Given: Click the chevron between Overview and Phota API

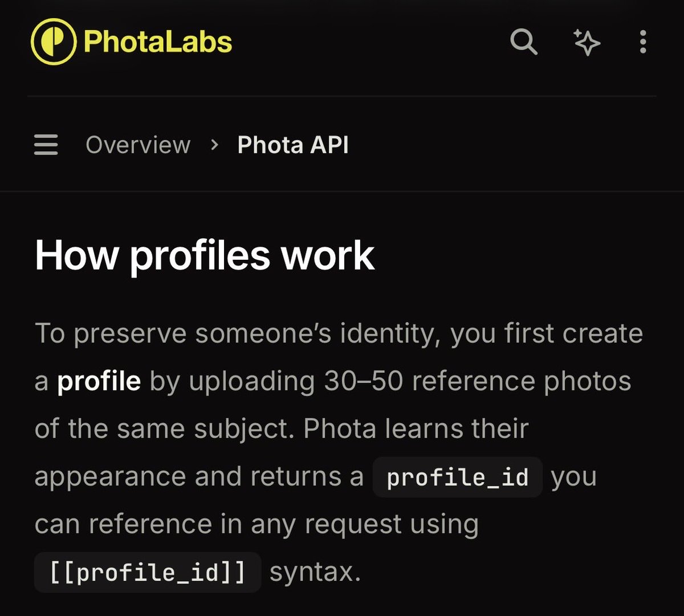Looking at the screenshot, I should 214,145.
